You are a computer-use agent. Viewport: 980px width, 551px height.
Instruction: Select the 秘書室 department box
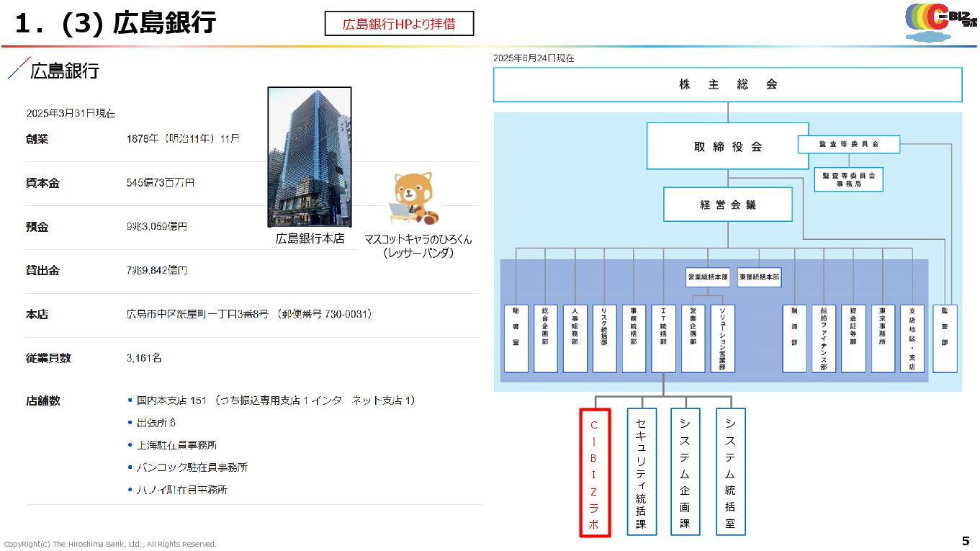(x=516, y=339)
